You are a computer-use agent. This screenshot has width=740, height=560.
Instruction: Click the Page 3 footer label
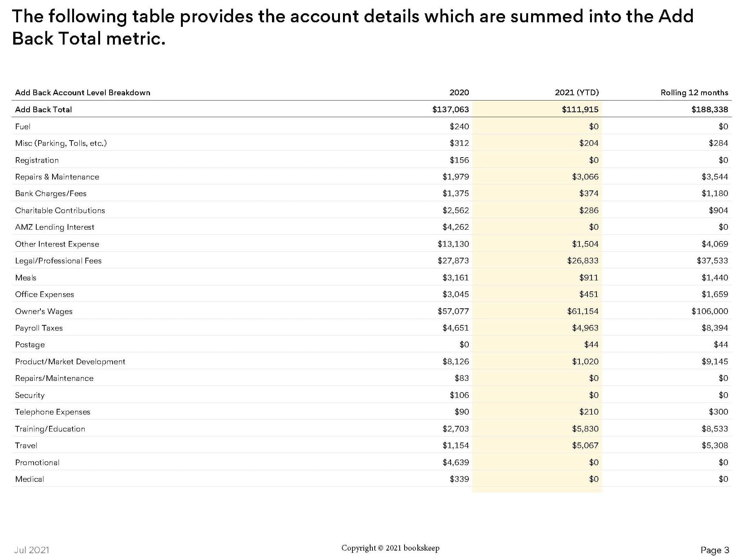[x=715, y=550]
